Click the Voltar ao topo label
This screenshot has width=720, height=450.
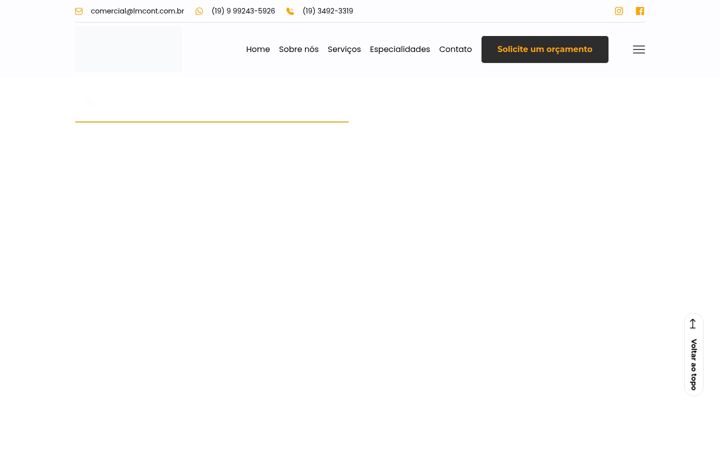pos(693,365)
